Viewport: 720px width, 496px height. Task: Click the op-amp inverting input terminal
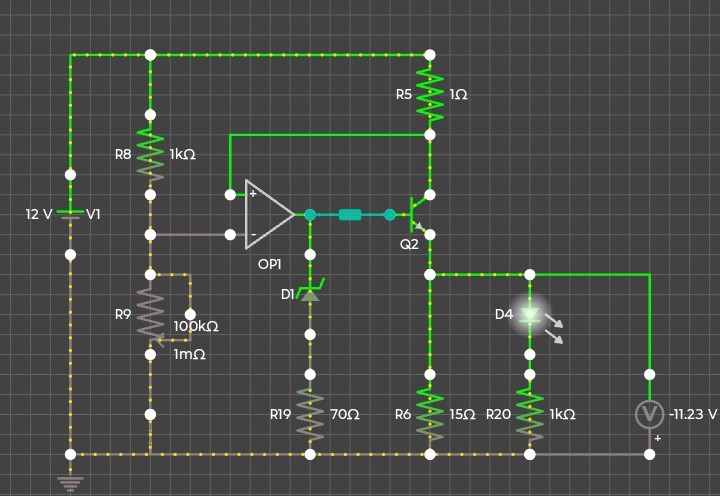pyautogui.click(x=230, y=235)
